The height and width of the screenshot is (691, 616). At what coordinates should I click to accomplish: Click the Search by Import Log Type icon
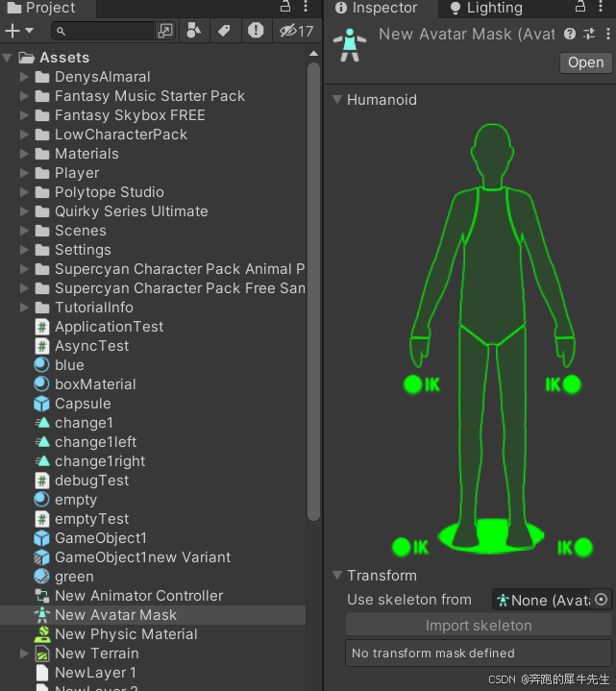point(256,31)
